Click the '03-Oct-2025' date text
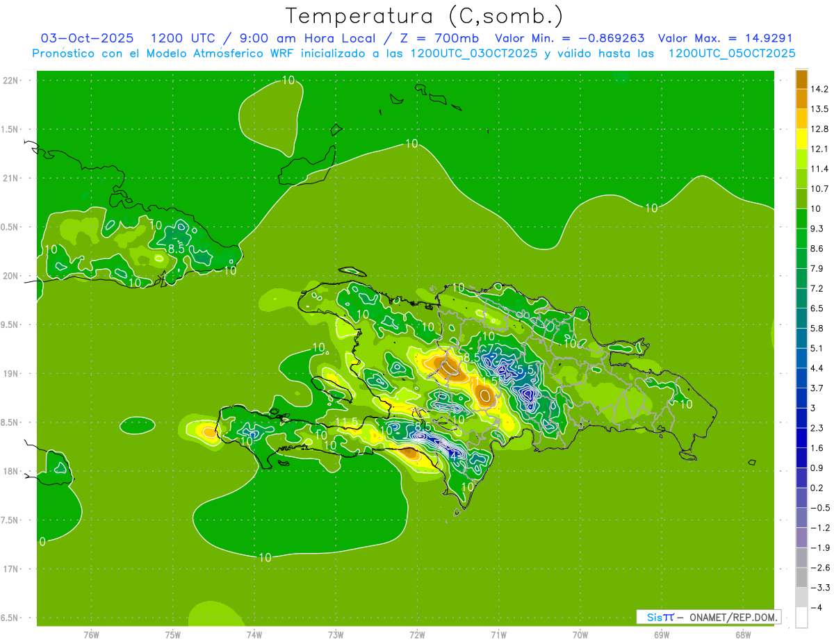Image resolution: width=834 pixels, height=644 pixels. pos(88,38)
